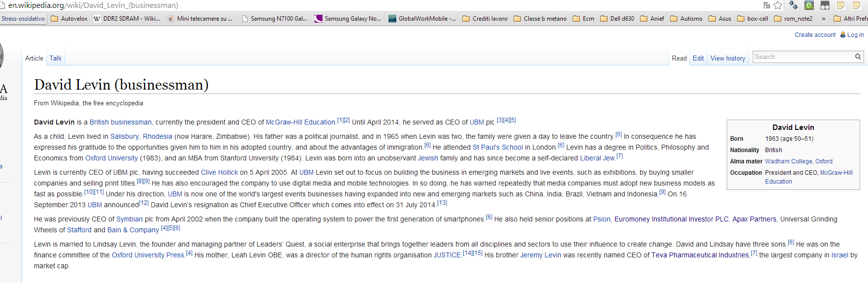Screen dimensions: 868x283
Task: Click the green refresh extension icon
Action: click(x=809, y=5)
